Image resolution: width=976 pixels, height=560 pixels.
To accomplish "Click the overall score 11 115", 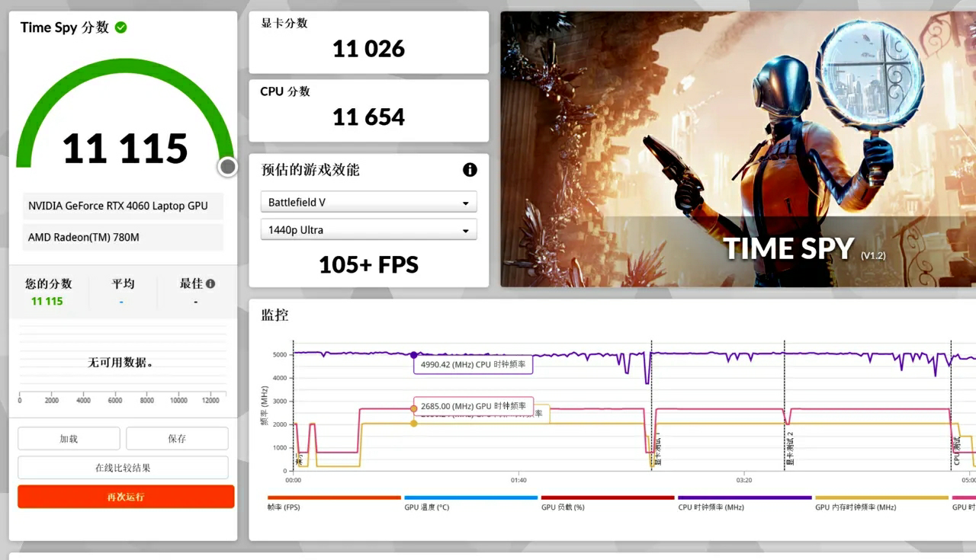I will [x=125, y=149].
